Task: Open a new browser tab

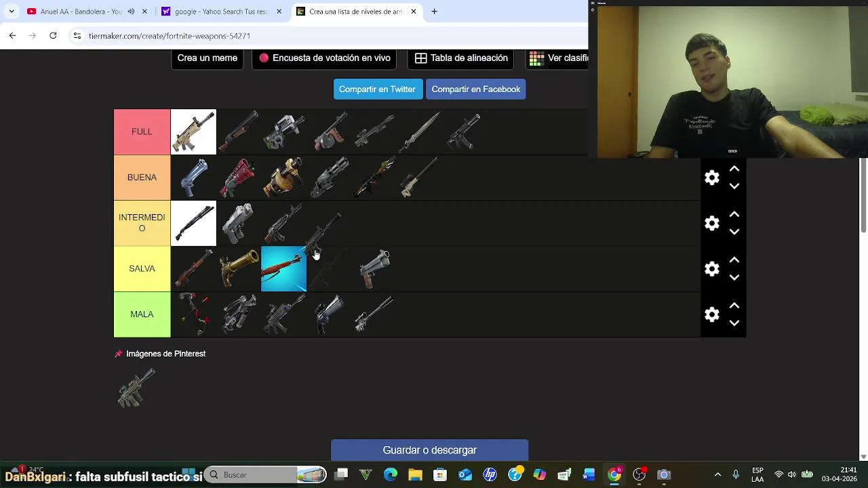Action: click(434, 12)
